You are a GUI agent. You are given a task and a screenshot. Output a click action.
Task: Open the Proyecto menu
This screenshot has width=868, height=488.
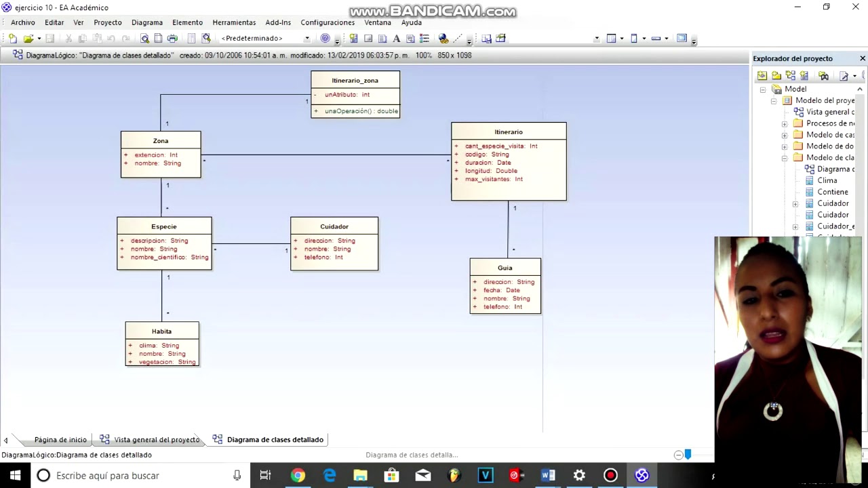click(108, 22)
